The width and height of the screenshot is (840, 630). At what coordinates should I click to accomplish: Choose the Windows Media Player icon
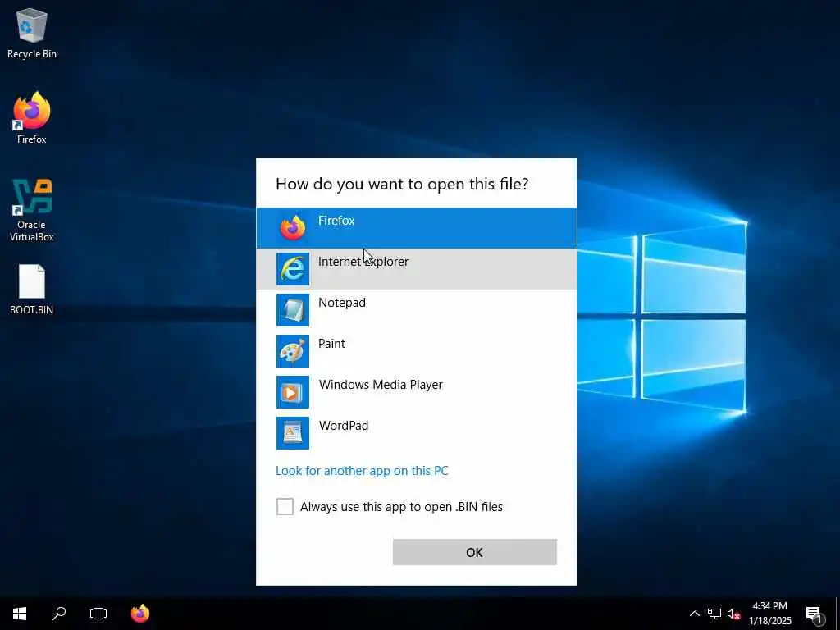click(x=293, y=391)
